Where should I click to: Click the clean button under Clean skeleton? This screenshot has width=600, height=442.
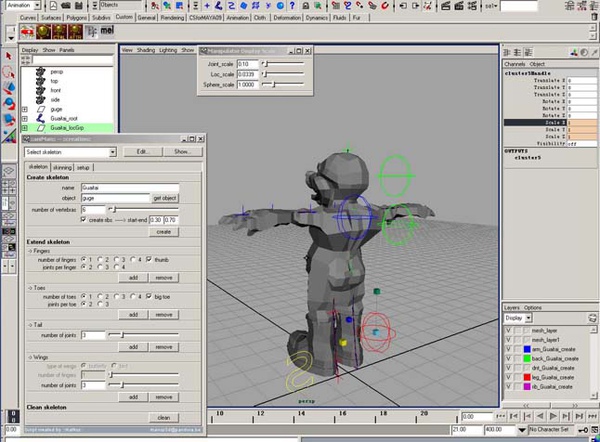[164, 417]
